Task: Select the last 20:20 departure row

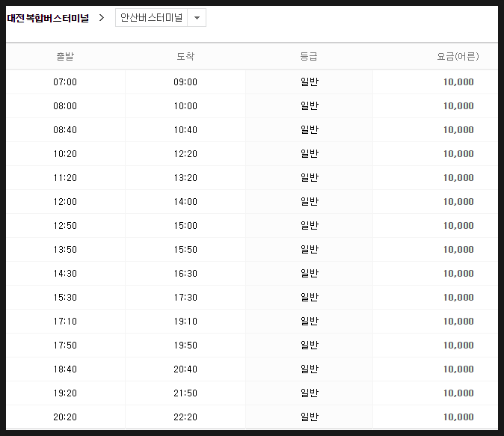Action: tap(252, 417)
